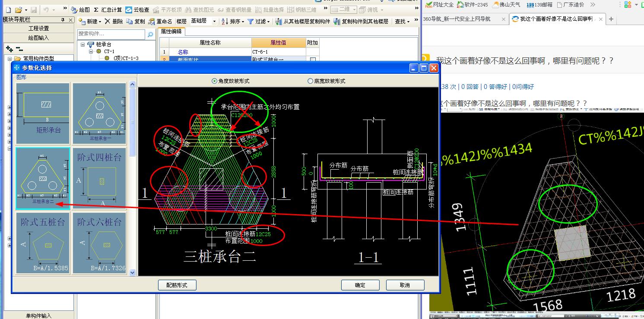Run 汇总计算 summary calculation
Image resolution: width=644 pixels, height=319 pixels.
[x=108, y=9]
